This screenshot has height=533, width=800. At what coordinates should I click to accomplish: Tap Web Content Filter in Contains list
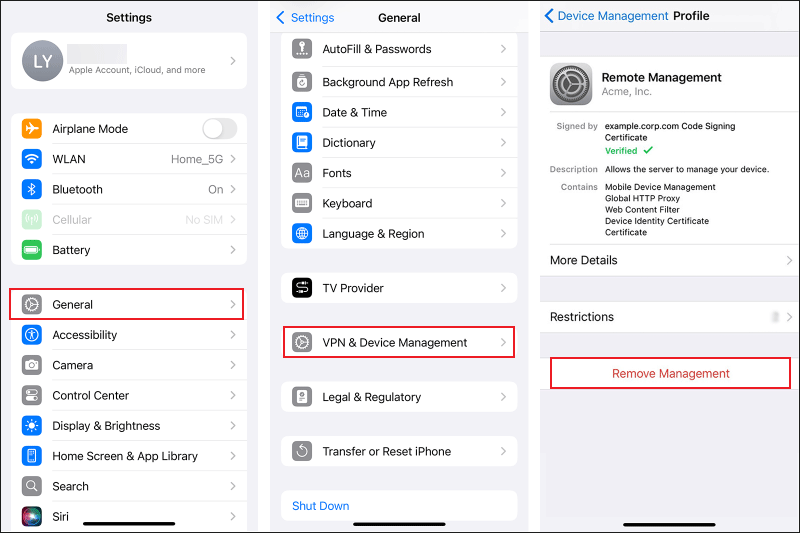point(642,210)
